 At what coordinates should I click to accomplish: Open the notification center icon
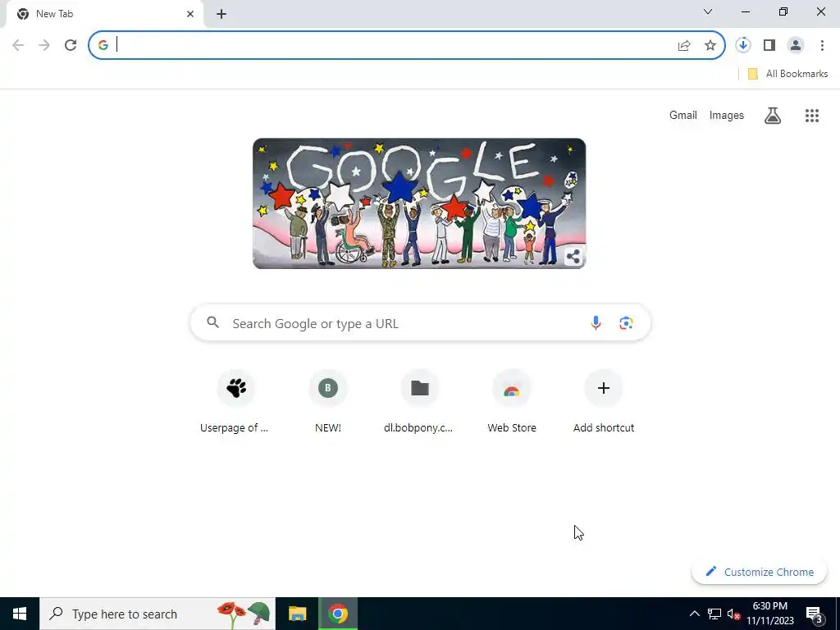[815, 614]
